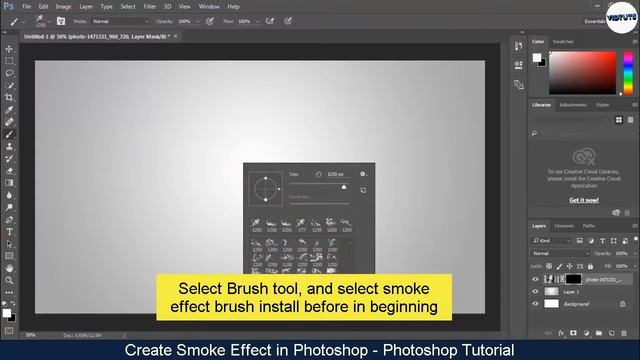Switch to the Channels tab
Image resolution: width=640 pixels, height=360 pixels.
click(564, 226)
